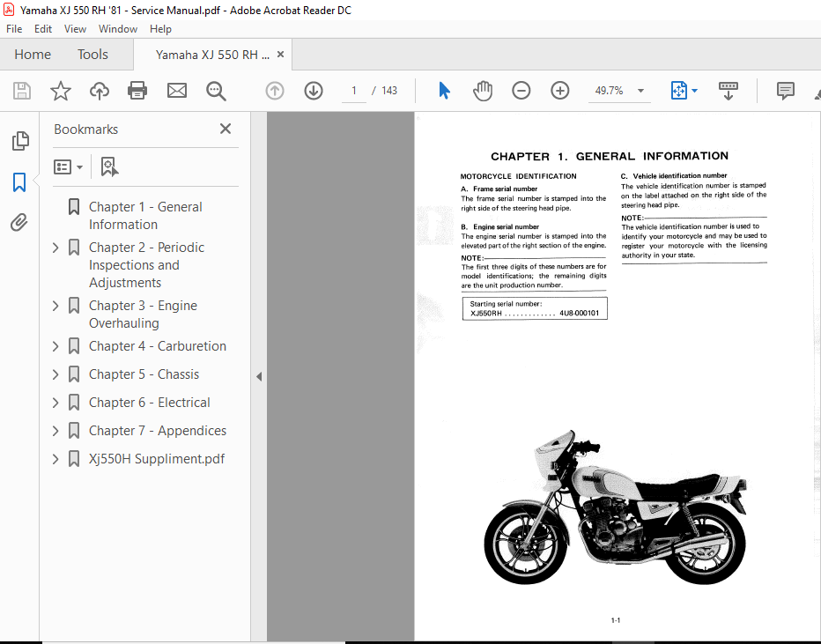
Task: Open the Xj550H Suppliment.pdf bookmark
Action: click(x=157, y=459)
